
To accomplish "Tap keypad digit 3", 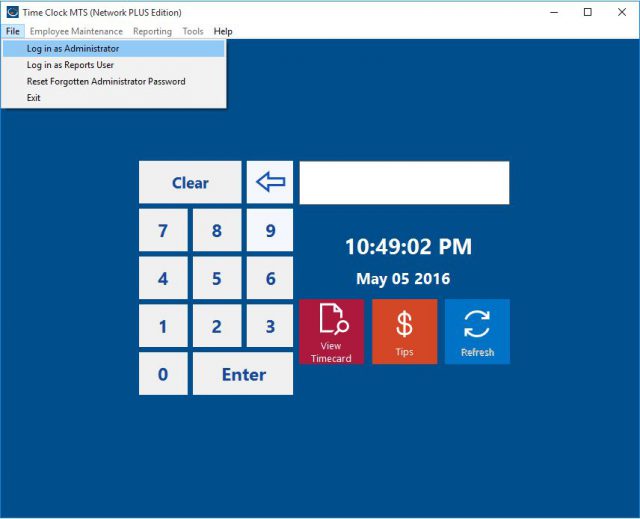I will click(270, 326).
